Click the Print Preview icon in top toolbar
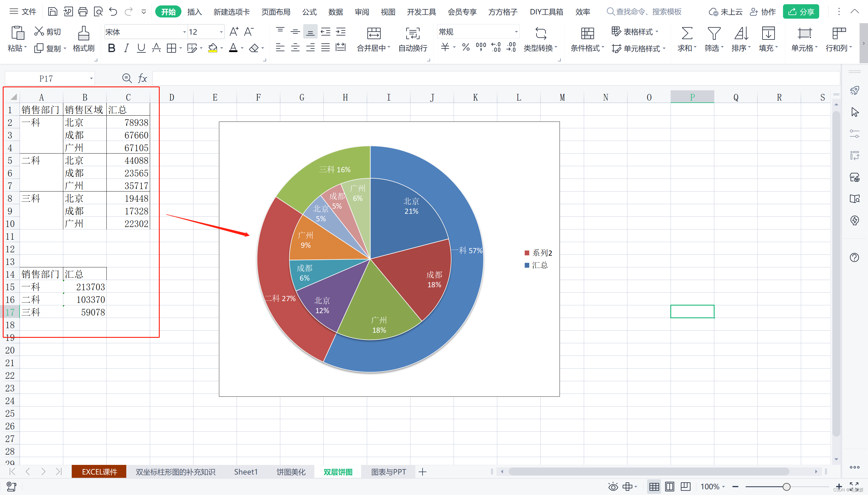This screenshot has height=495, width=868. pos(98,12)
